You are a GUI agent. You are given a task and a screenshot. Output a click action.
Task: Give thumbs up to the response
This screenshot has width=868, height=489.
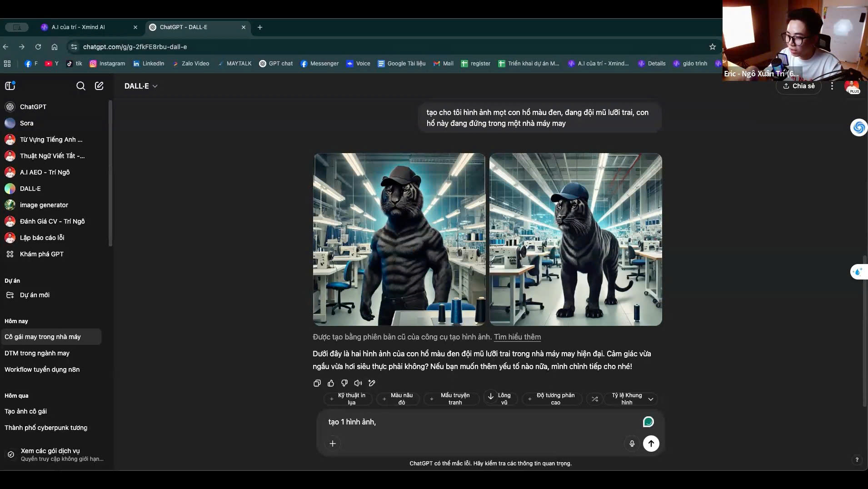coord(331,383)
